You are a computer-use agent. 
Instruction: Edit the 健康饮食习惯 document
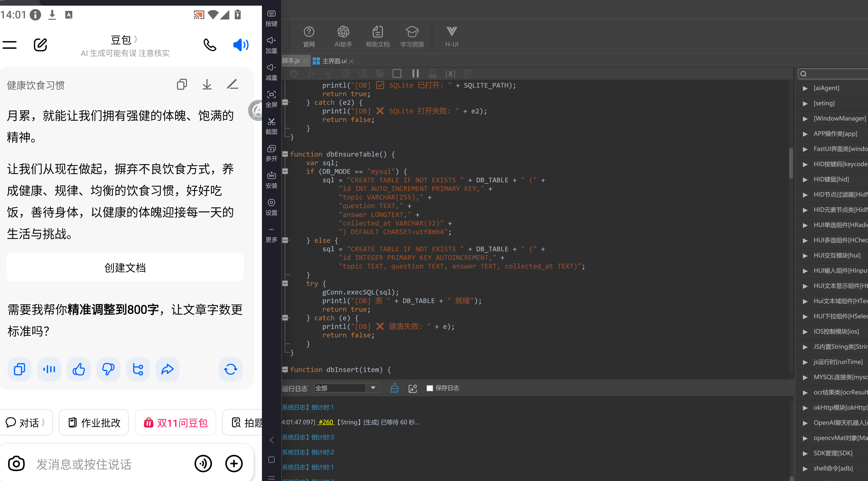pyautogui.click(x=232, y=84)
